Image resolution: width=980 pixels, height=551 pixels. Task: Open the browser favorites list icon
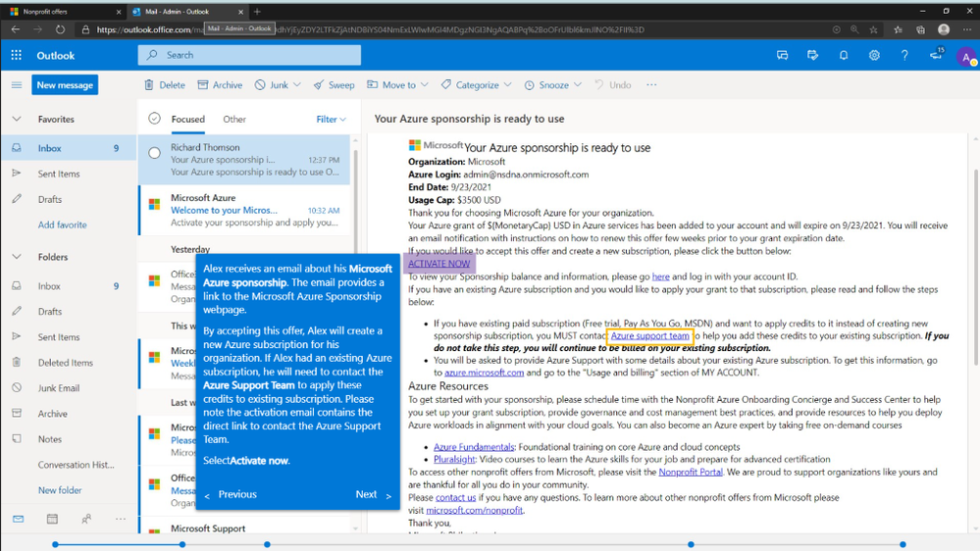pos(898,29)
